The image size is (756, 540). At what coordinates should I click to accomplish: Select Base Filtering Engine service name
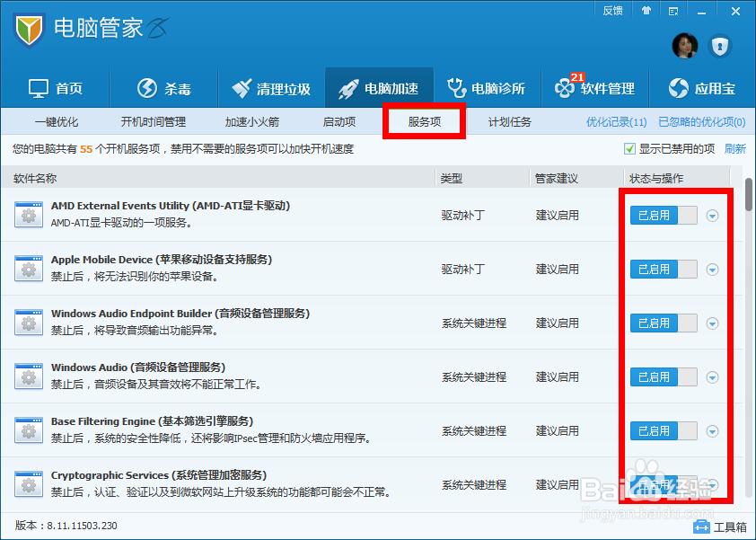tap(153, 421)
